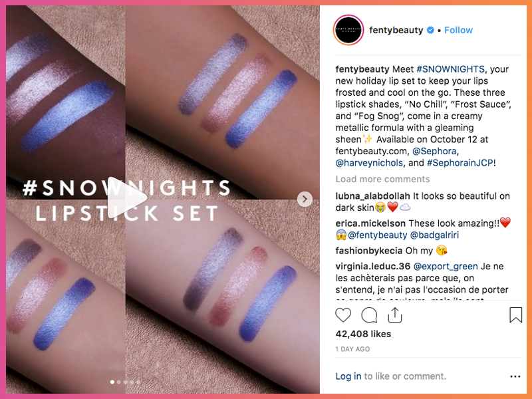
Task: Open the @harveynichols mention link
Action: [x=369, y=163]
